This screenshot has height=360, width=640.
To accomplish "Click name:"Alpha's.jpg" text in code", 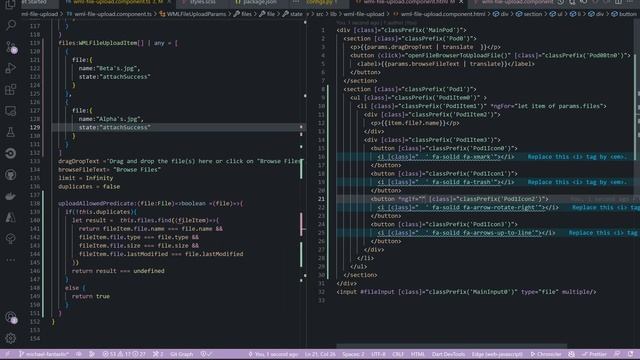I will click(111, 119).
